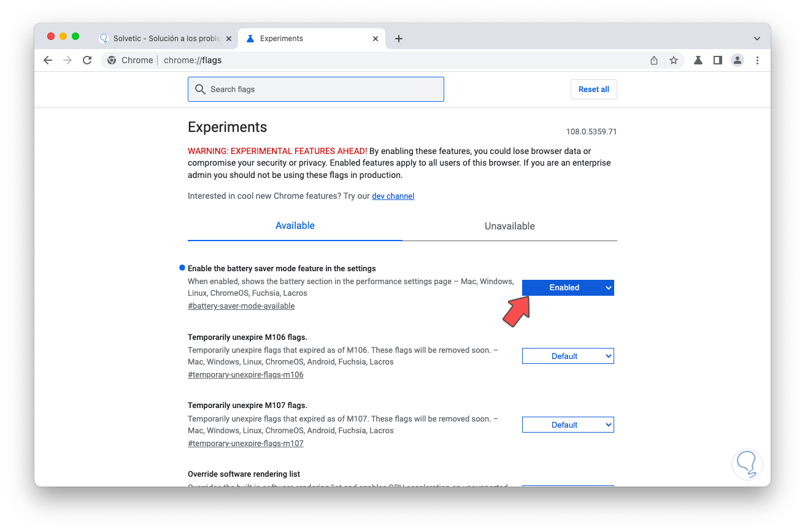
Task: Click the browser back arrow
Action: point(48,60)
